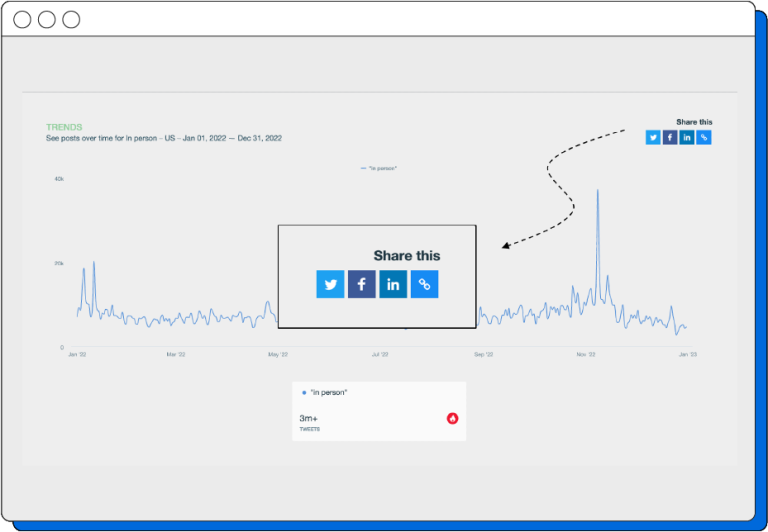Click the Jan '22 x-axis label
The image size is (768, 532).
pos(77,354)
